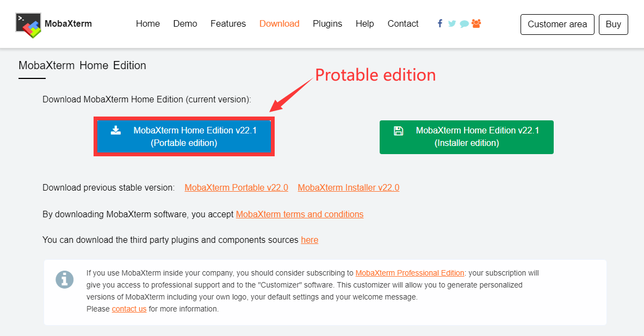Click the info circle icon
The image size is (644, 336).
coord(64,279)
